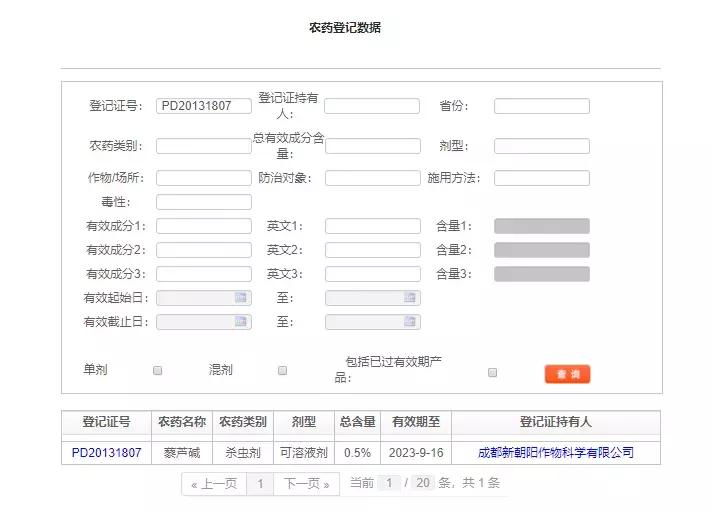Click the 农药名称 column header
The image size is (712, 513).
[x=182, y=422]
